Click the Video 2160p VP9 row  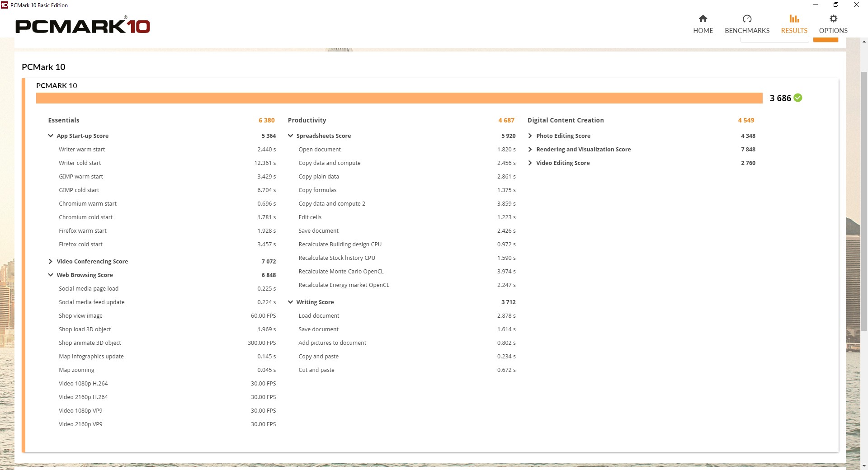[x=167, y=424]
